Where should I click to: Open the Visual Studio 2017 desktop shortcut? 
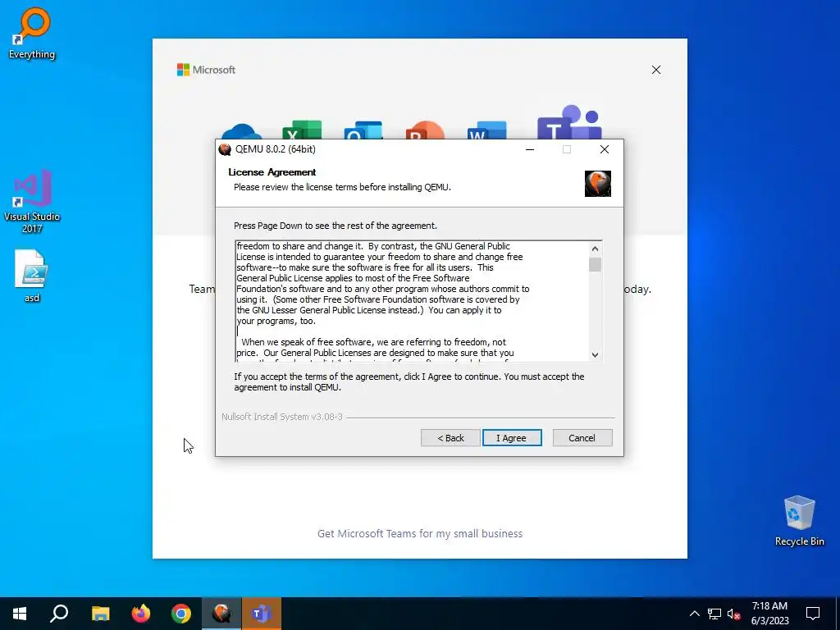[x=32, y=201]
